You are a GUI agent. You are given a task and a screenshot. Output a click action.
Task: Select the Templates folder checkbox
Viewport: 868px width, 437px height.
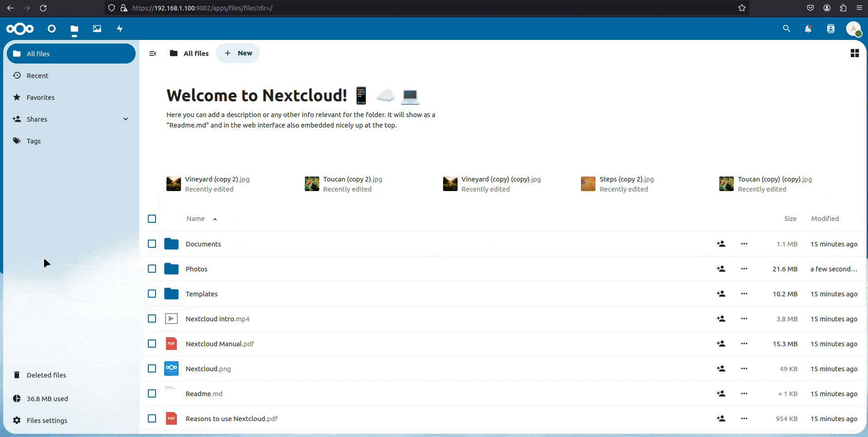[x=152, y=294]
